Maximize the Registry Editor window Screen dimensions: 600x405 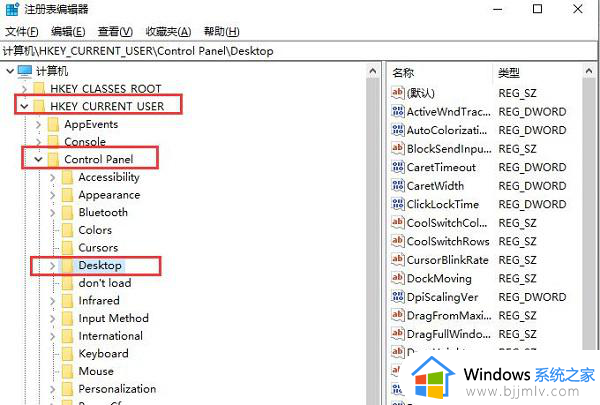[538, 9]
